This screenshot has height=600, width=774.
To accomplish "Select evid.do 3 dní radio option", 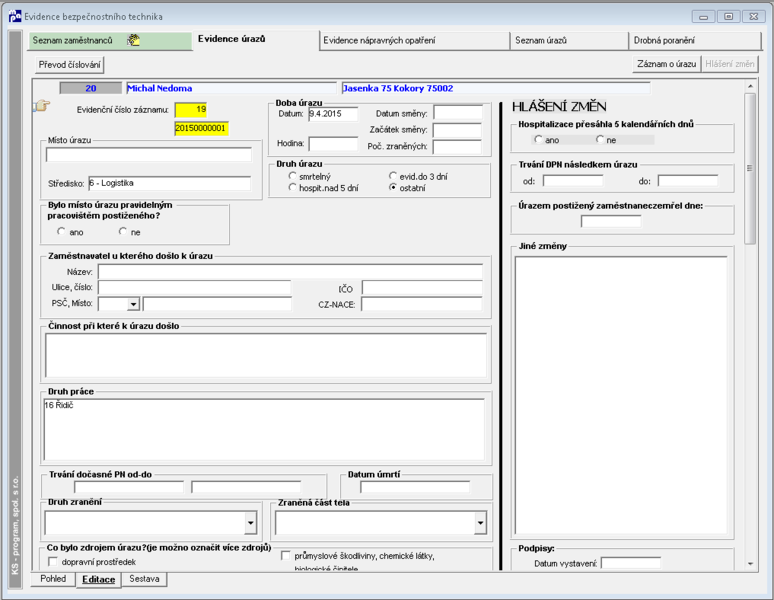I will 393,176.
